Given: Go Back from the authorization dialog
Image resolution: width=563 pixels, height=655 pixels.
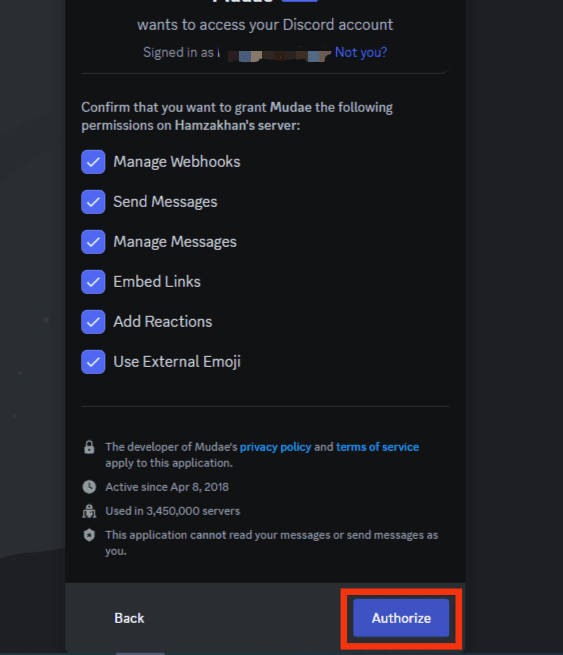Looking at the screenshot, I should [129, 618].
